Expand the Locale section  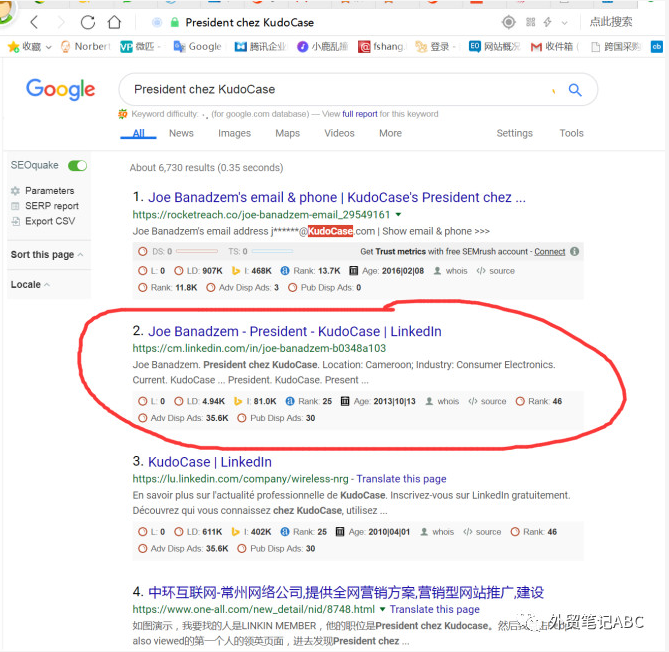30,285
